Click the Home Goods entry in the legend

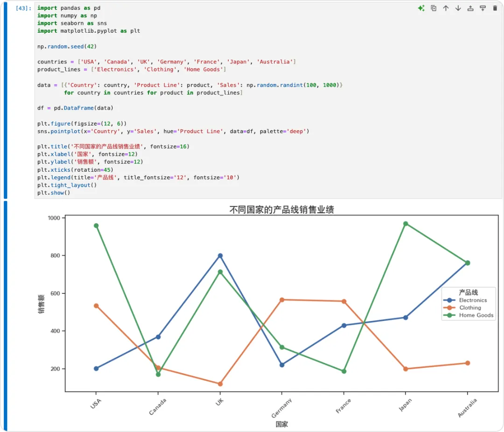(469, 315)
